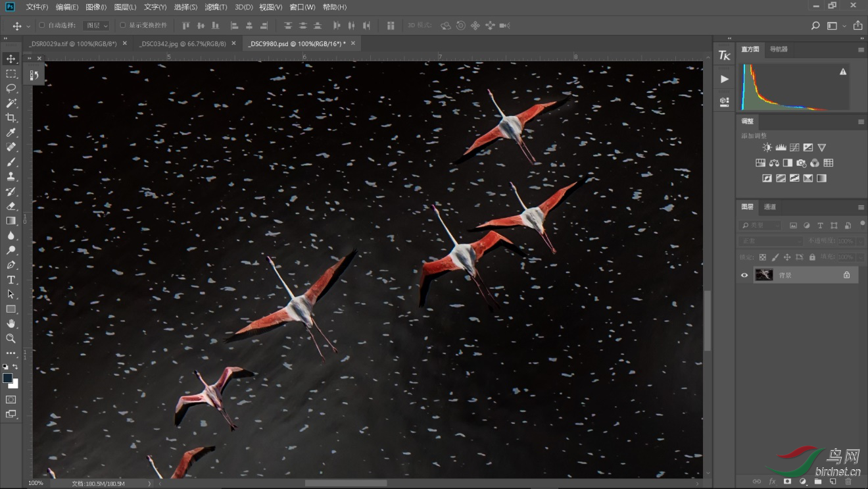Select the Rectangle shape tool

pyautogui.click(x=11, y=309)
